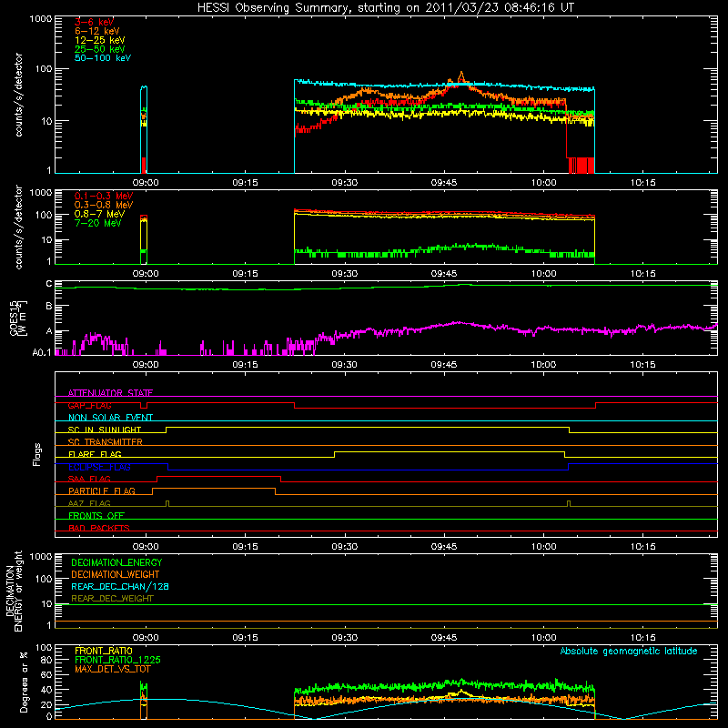This screenshot has height=728, width=728.
Task: Click the DECIMATION_ENERGY legend entry
Action: 116,562
